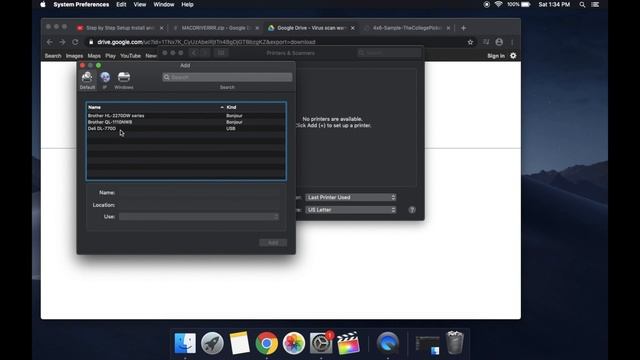This screenshot has width=640, height=360.
Task: Sort printer list by Name column
Action: (x=94, y=107)
